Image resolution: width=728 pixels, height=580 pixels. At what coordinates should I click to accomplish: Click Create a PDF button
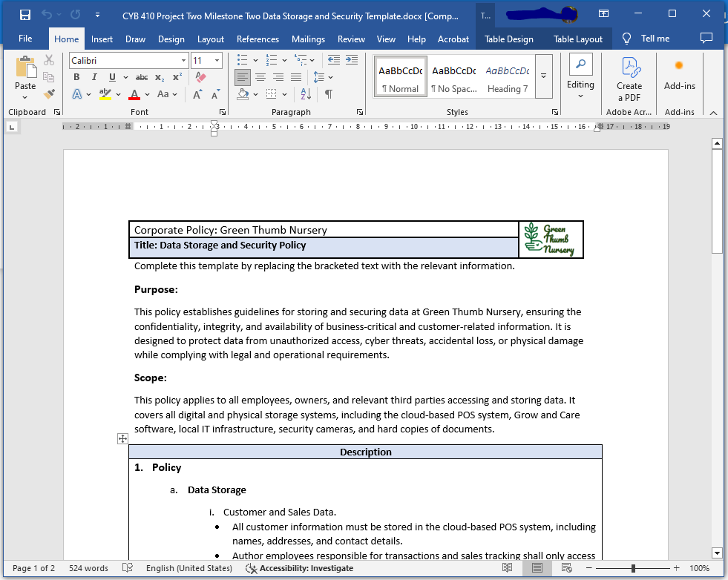click(629, 79)
